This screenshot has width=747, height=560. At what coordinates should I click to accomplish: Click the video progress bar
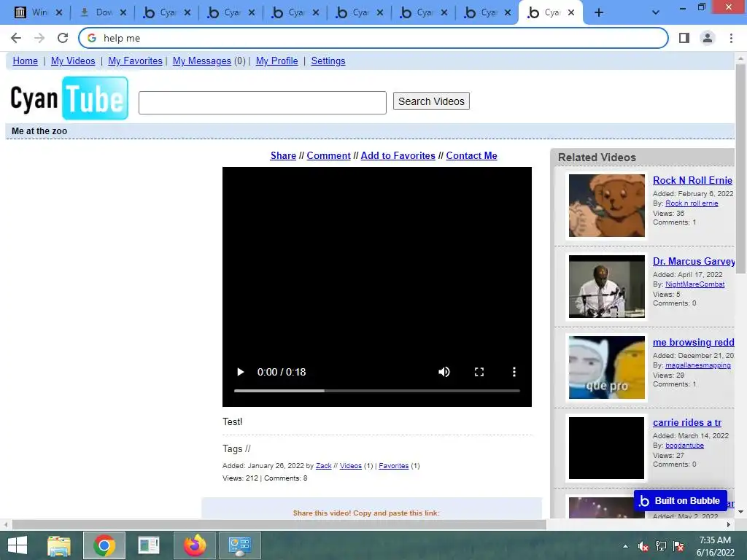coord(377,391)
